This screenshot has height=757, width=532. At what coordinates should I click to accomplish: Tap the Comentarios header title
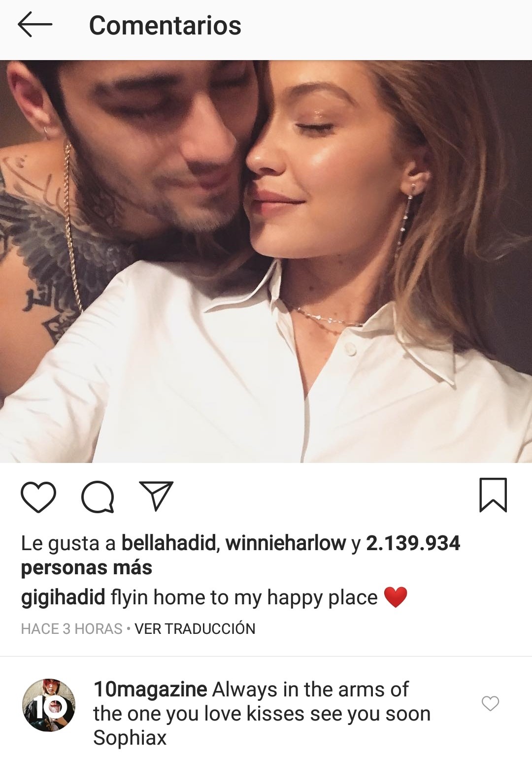[165, 26]
